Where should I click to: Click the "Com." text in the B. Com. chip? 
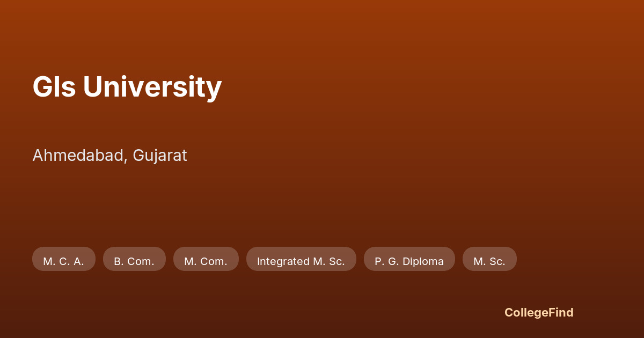pos(141,261)
